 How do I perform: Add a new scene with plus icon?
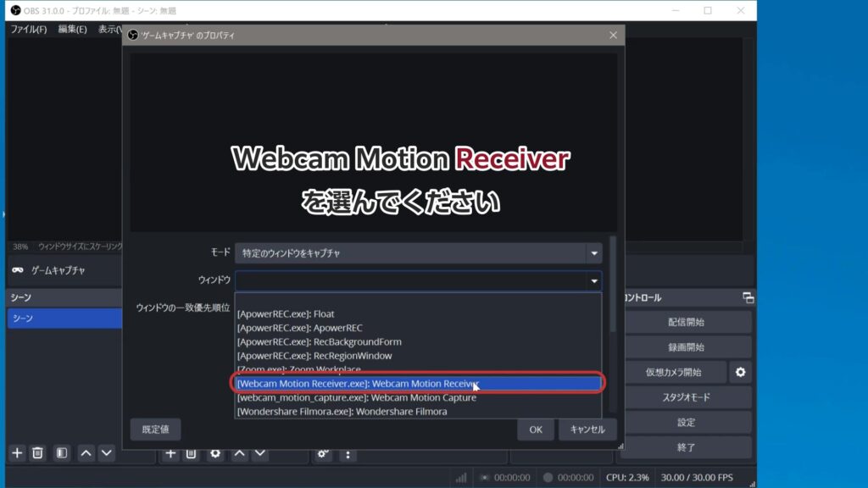tap(17, 453)
